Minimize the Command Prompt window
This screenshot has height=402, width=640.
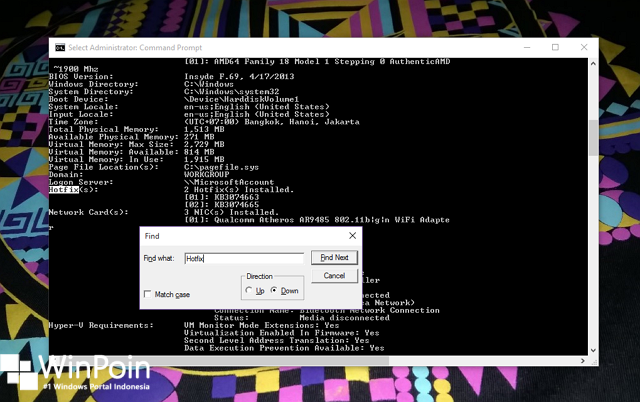click(x=527, y=47)
